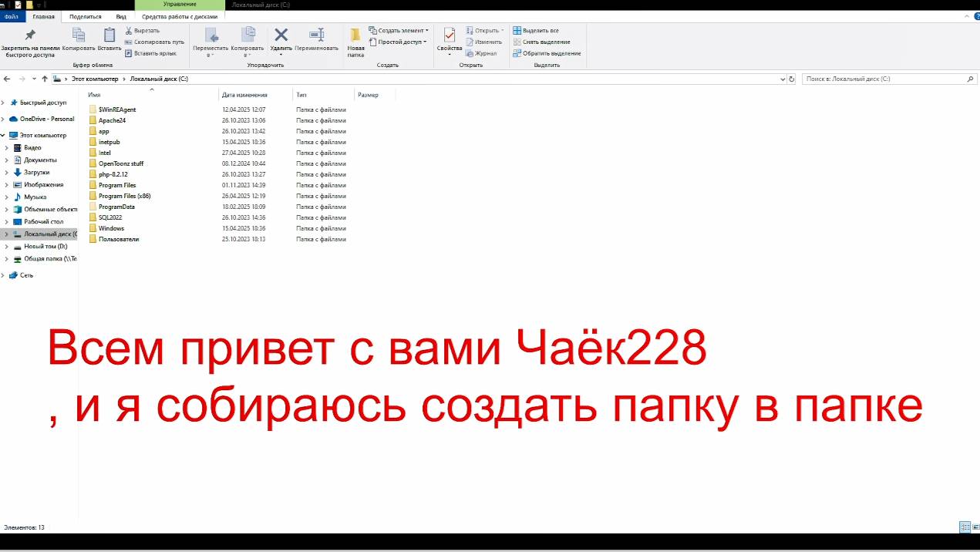Open the Создать элемент dropdown

click(x=398, y=31)
